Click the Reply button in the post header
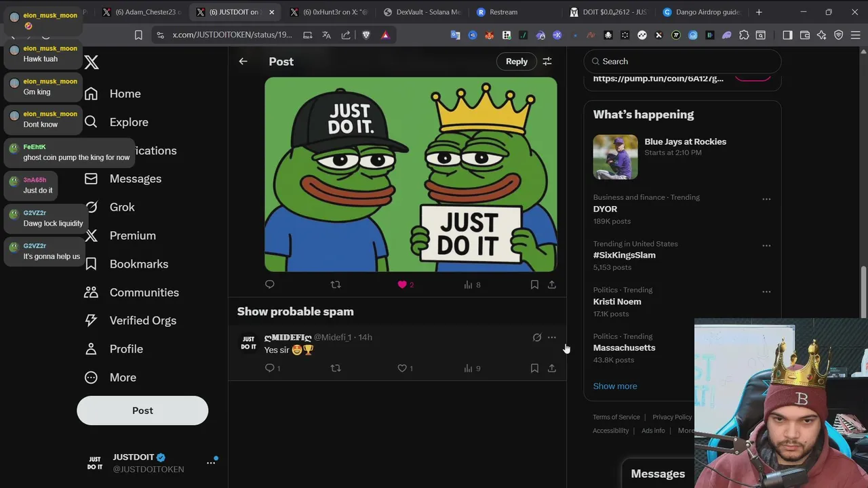The width and height of the screenshot is (868, 488). tap(517, 61)
